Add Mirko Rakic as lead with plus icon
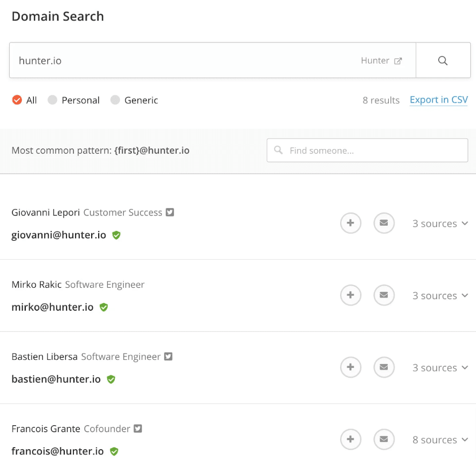Viewport: 476px width, 470px height. [350, 295]
